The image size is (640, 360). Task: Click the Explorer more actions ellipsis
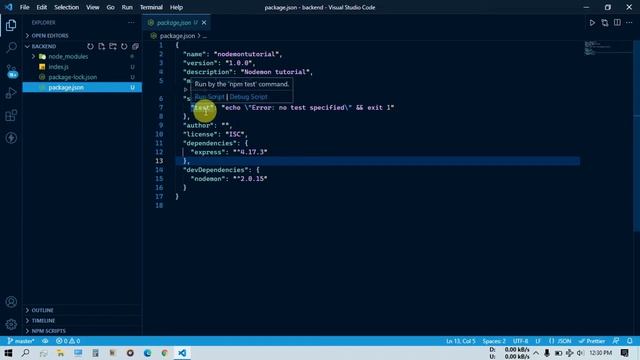point(131,23)
